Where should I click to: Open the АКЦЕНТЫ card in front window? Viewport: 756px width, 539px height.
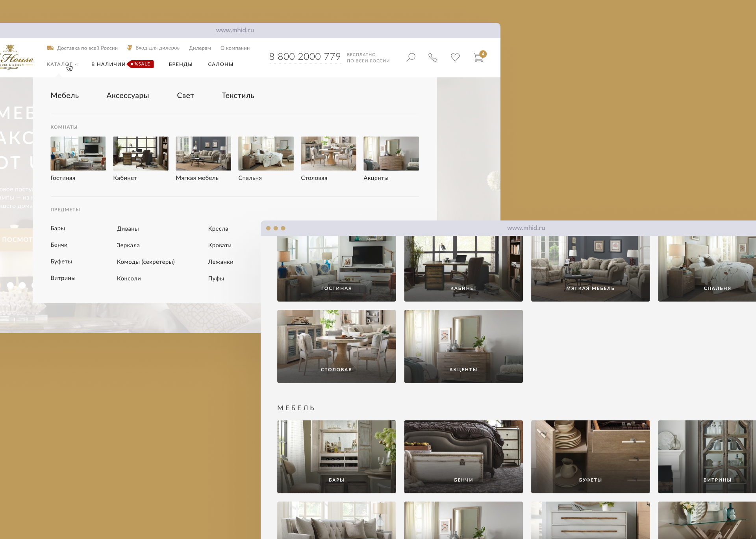click(x=463, y=346)
